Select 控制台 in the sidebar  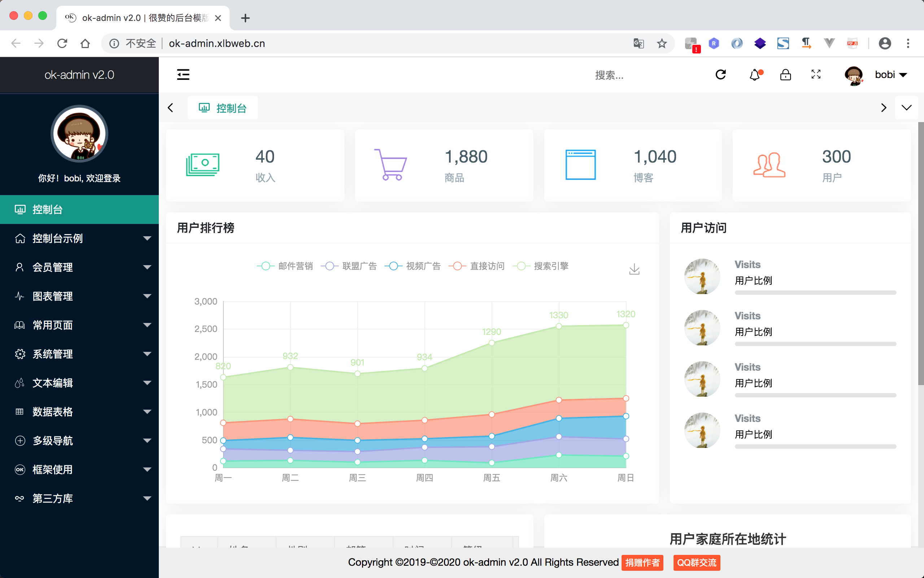(x=79, y=210)
